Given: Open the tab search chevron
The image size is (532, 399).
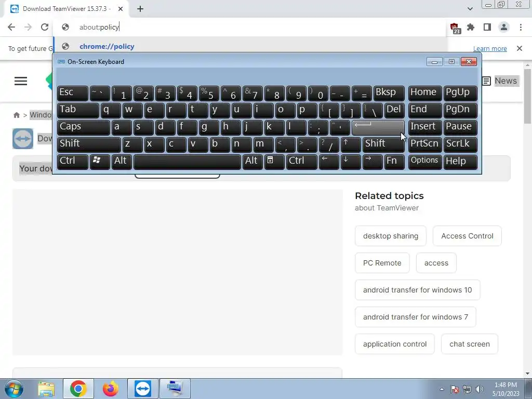Looking at the screenshot, I should 470,9.
